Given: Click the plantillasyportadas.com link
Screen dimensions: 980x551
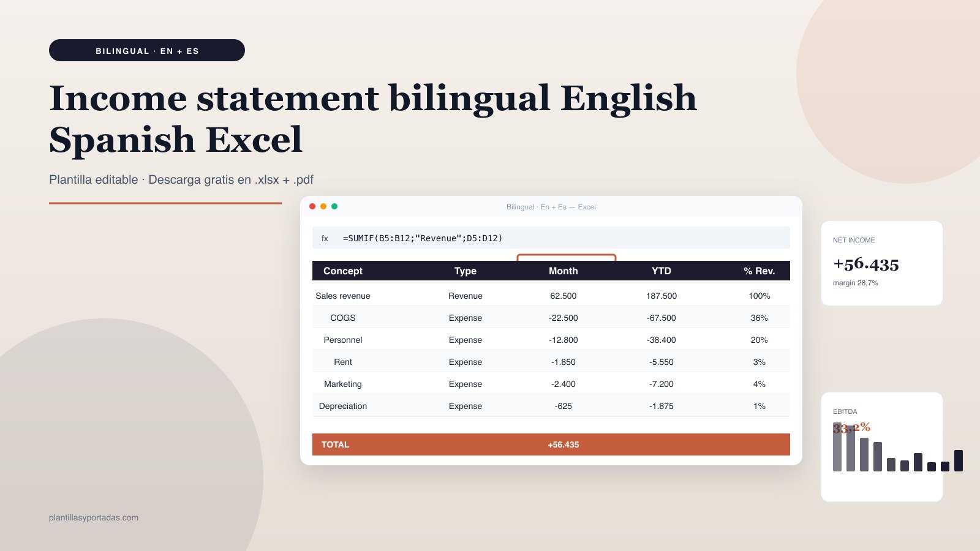Looking at the screenshot, I should click(94, 517).
